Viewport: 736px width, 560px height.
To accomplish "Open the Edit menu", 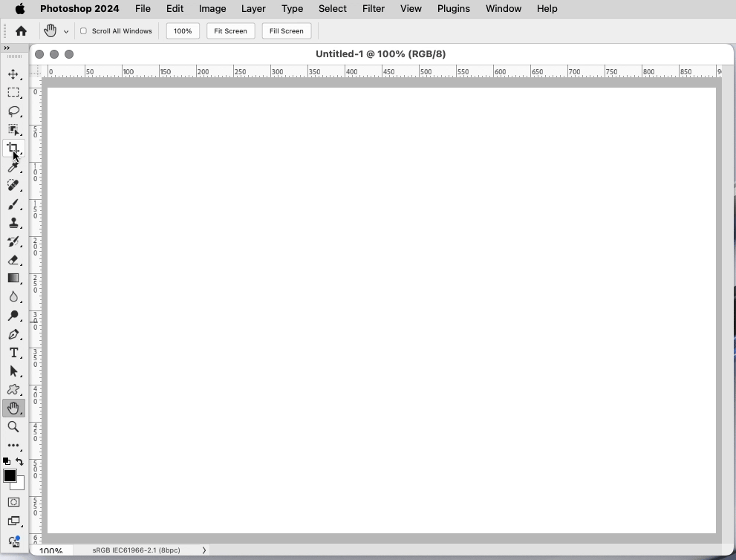I will pyautogui.click(x=175, y=8).
